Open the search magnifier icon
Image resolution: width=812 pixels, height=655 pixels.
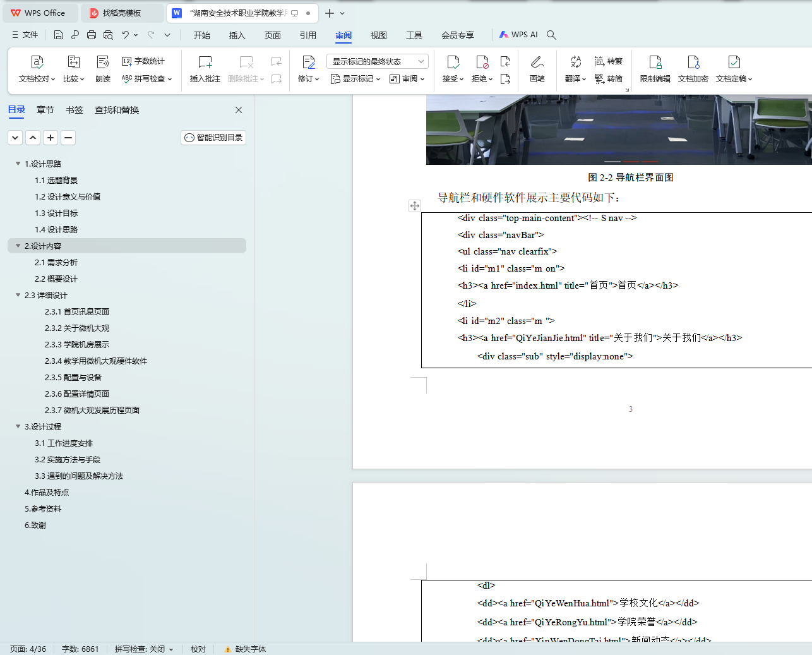point(551,35)
